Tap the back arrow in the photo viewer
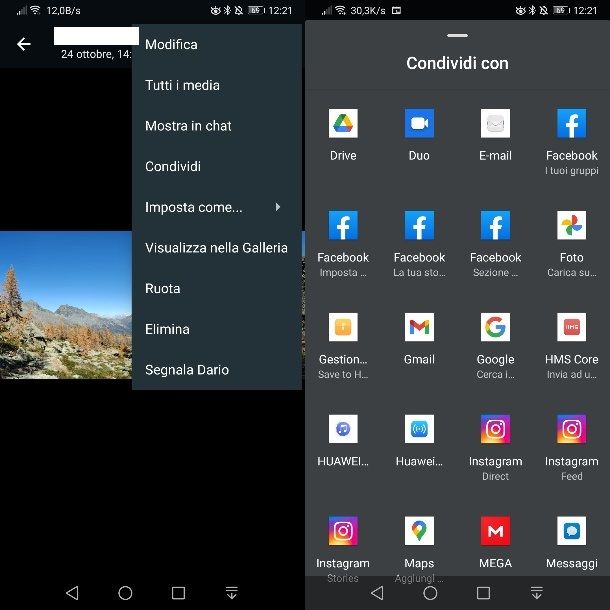Viewport: 610px width, 610px height. point(24,44)
